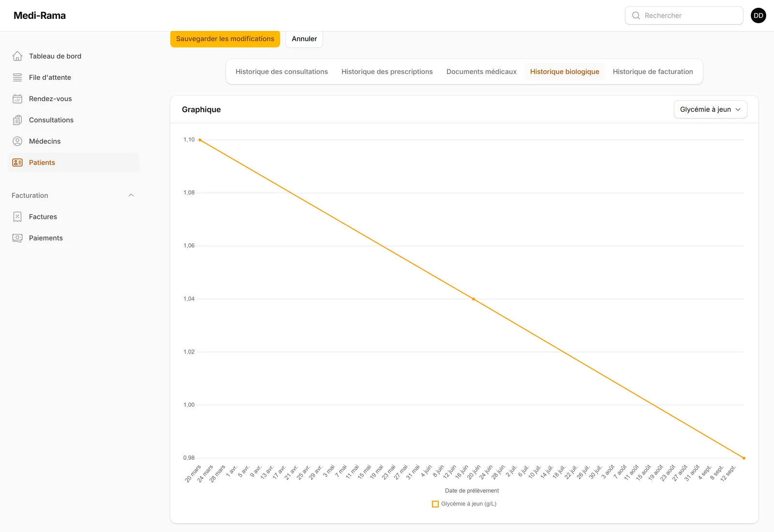Click the 1,04 midpoint data point
Screen dimensions: 774x532
(x=474, y=299)
